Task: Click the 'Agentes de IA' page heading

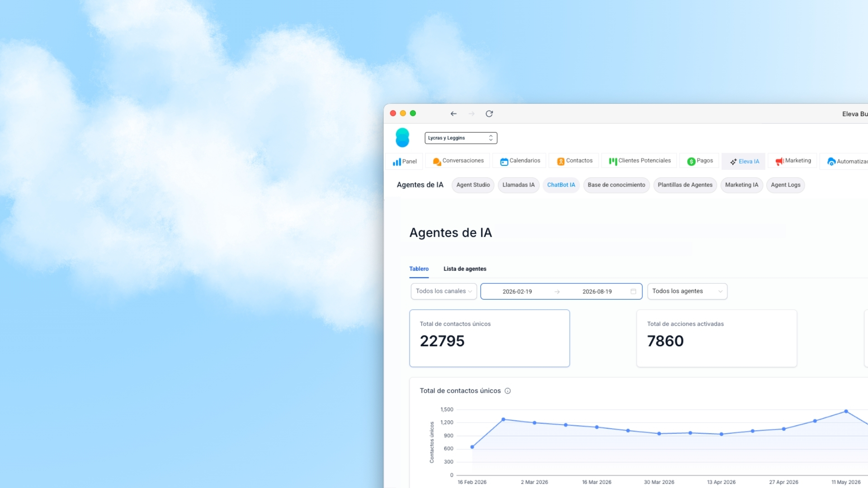Action: [x=450, y=233]
